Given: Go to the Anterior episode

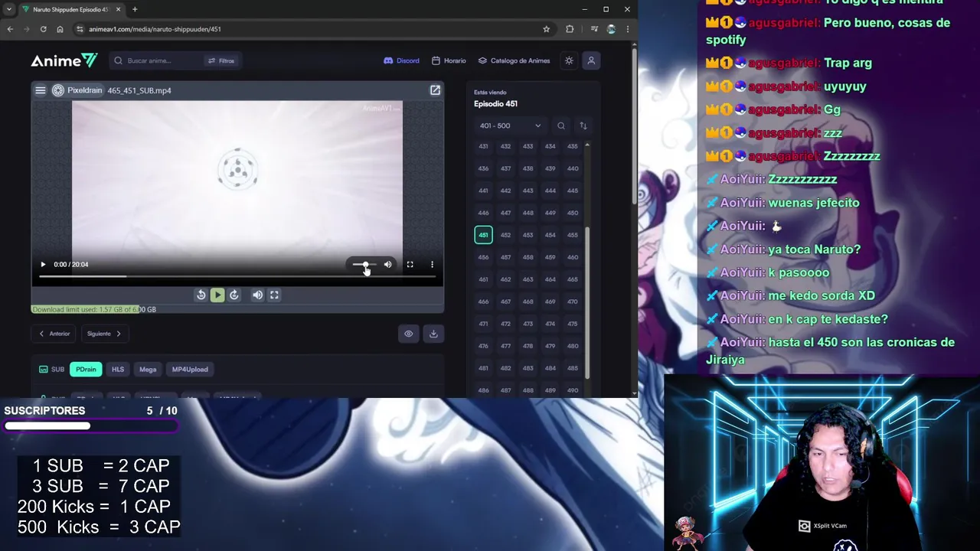Looking at the screenshot, I should coord(54,334).
